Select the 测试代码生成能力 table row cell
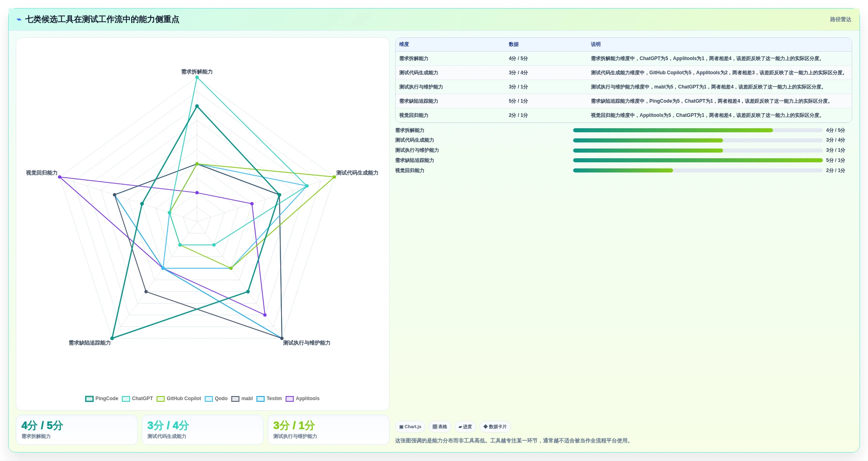This screenshot has height=461, width=868. point(418,73)
